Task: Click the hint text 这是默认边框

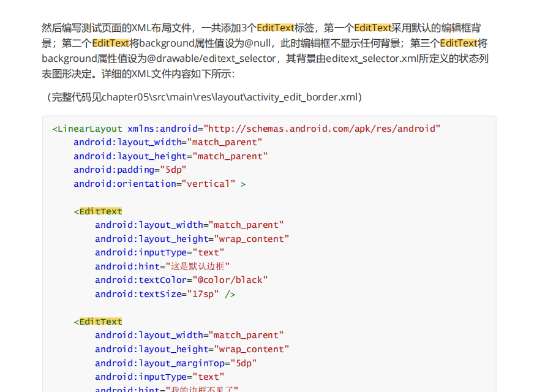Action: [x=198, y=266]
